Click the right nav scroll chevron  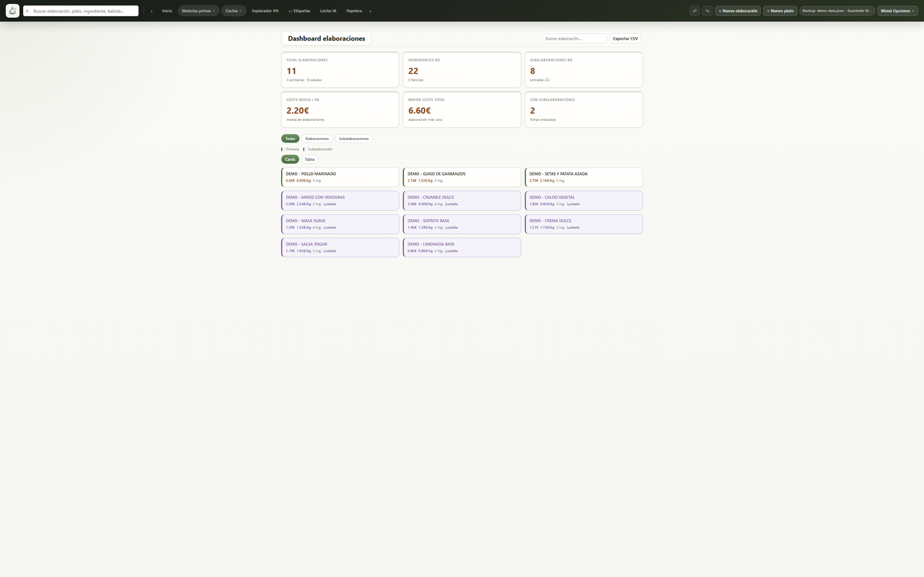pyautogui.click(x=370, y=11)
